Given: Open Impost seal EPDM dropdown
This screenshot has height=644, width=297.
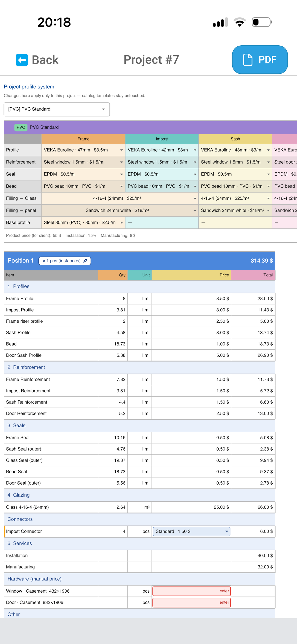Looking at the screenshot, I should (x=162, y=174).
